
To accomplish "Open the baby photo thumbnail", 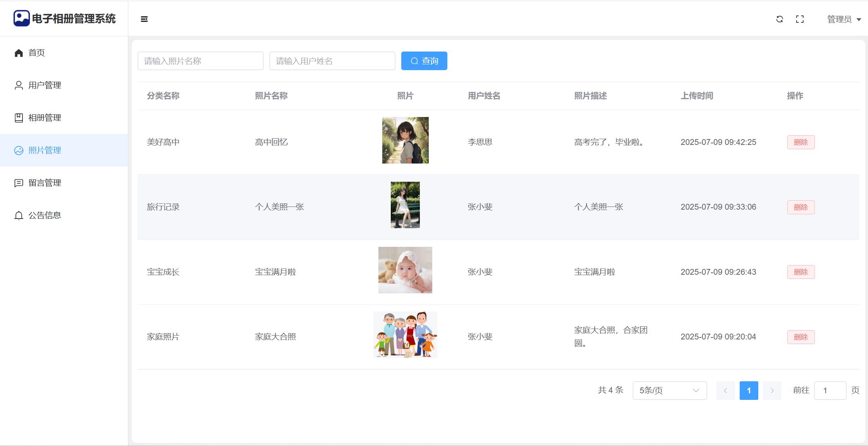I will click(405, 270).
